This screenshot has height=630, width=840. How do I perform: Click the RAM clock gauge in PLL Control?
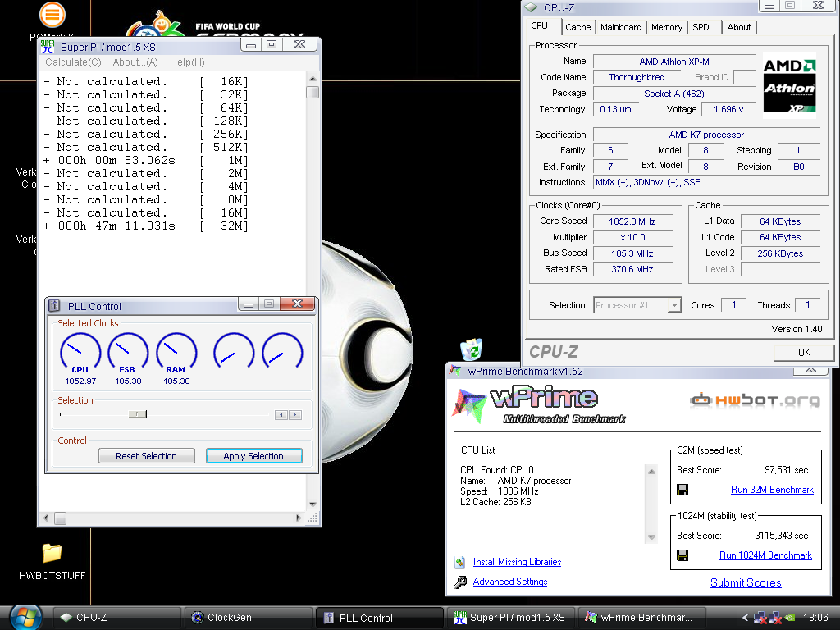(176, 352)
